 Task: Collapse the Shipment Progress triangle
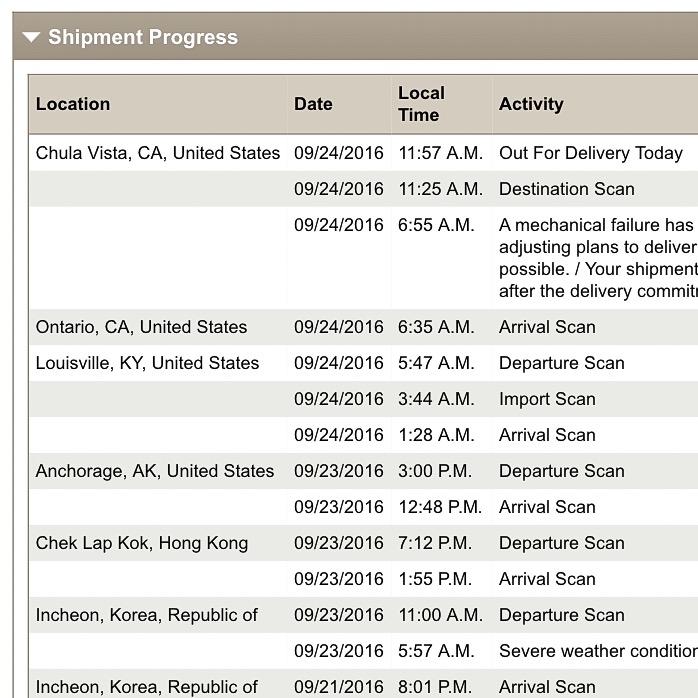31,37
